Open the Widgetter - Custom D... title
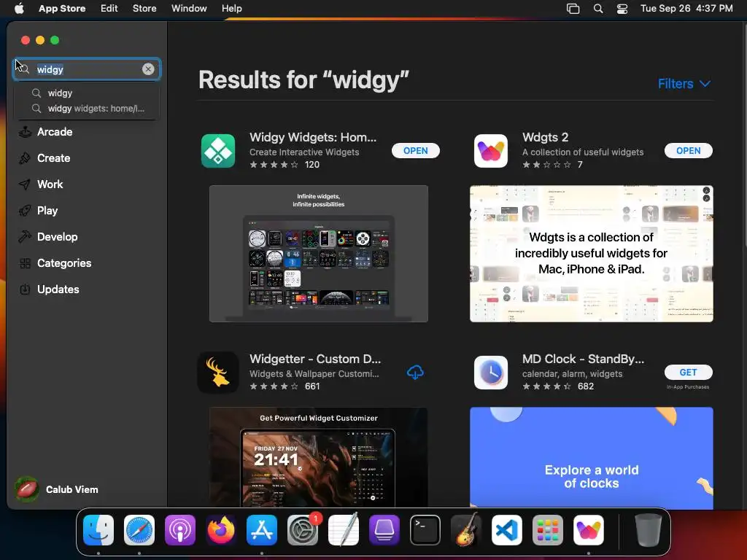The height and width of the screenshot is (560, 747). click(315, 359)
